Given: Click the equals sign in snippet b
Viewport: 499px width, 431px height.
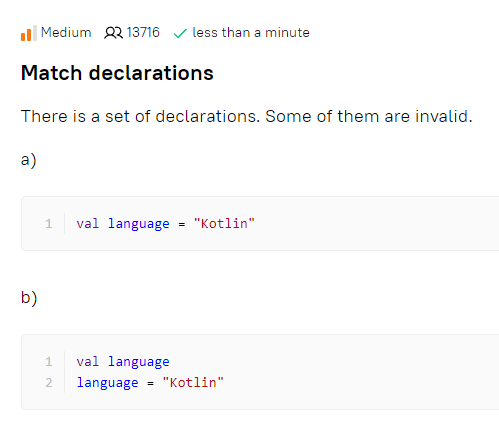Looking at the screenshot, I should (x=150, y=383).
